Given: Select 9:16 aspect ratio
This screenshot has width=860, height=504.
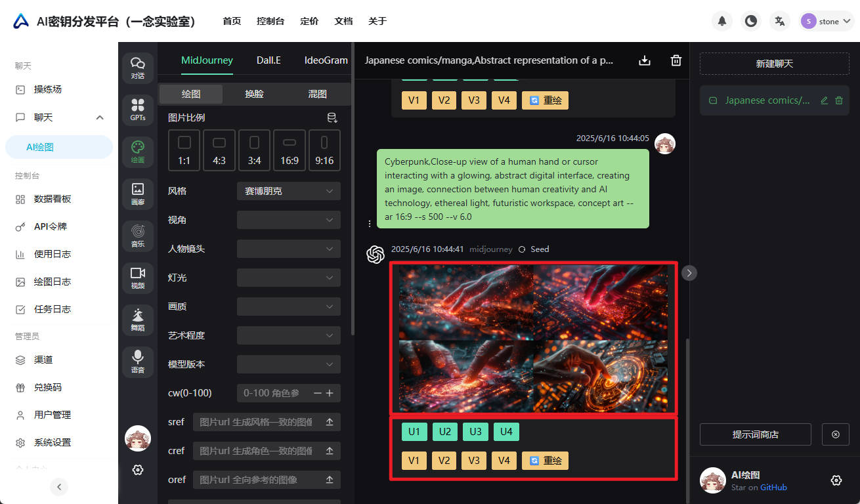Looking at the screenshot, I should 324,150.
